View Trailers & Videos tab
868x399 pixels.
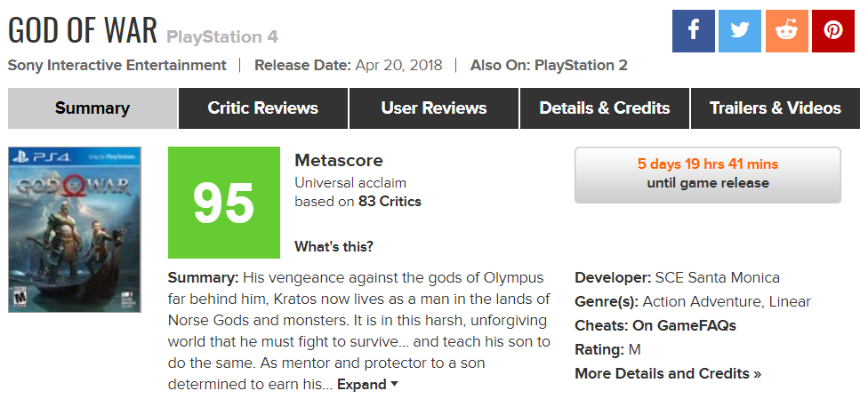775,108
